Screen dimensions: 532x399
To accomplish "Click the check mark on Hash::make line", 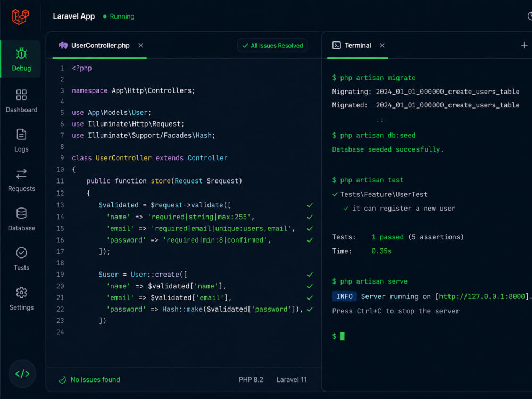I will coord(310,309).
